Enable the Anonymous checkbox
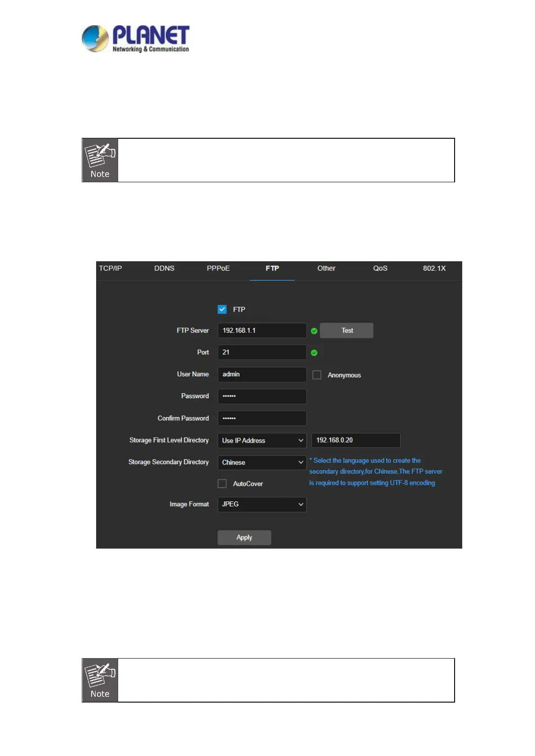 tap(317, 375)
